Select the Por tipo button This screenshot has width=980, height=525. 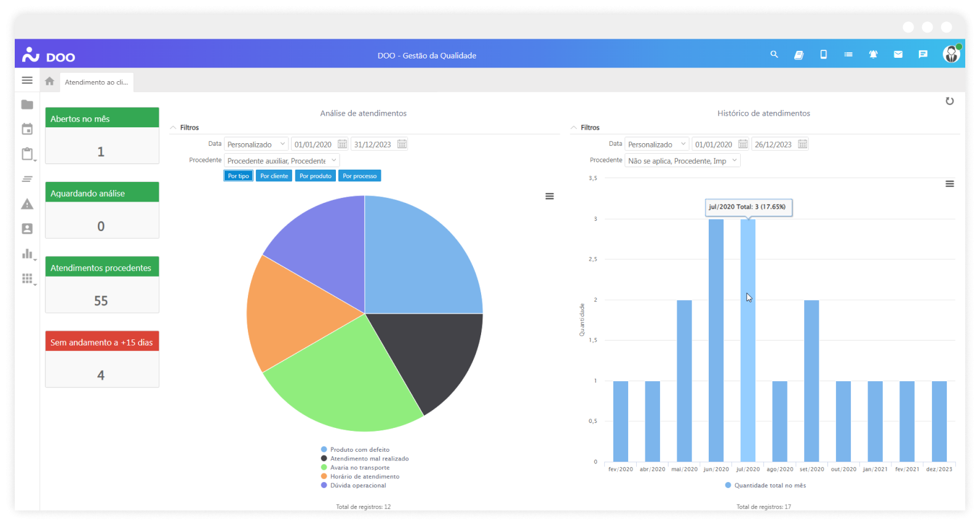pos(238,176)
